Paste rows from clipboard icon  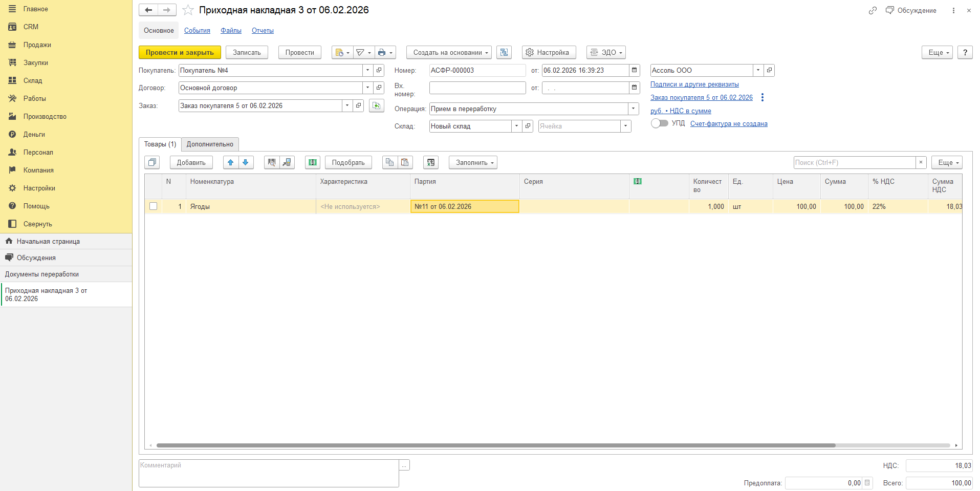[405, 162]
